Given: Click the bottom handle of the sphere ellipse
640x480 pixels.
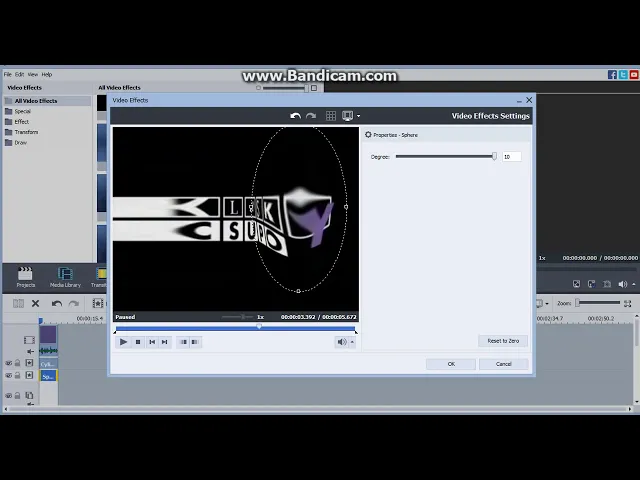Looking at the screenshot, I should 298,291.
